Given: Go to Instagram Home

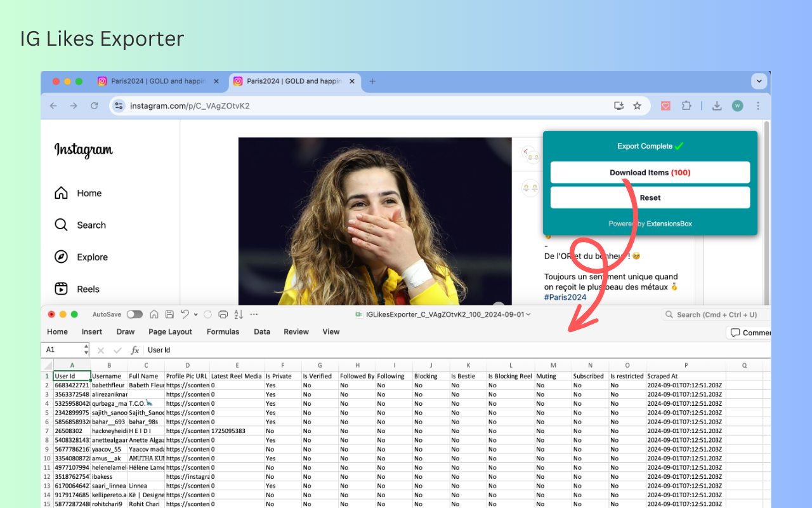Looking at the screenshot, I should tap(78, 193).
